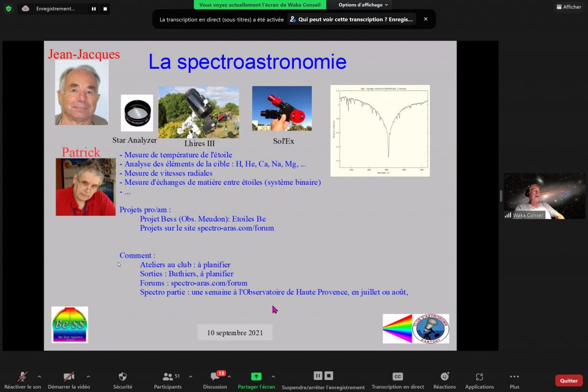Screen dimensions: 588x392
Task: Pause recording from top bar
Action: tap(94, 9)
